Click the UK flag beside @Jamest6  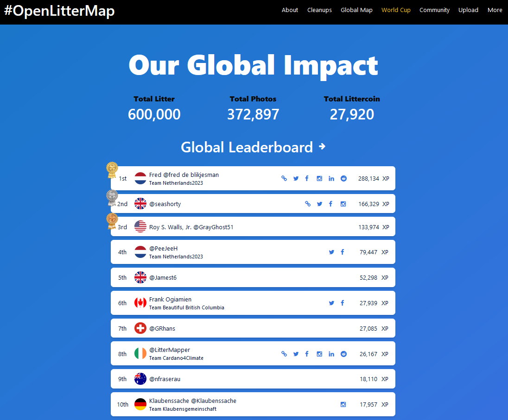[140, 278]
